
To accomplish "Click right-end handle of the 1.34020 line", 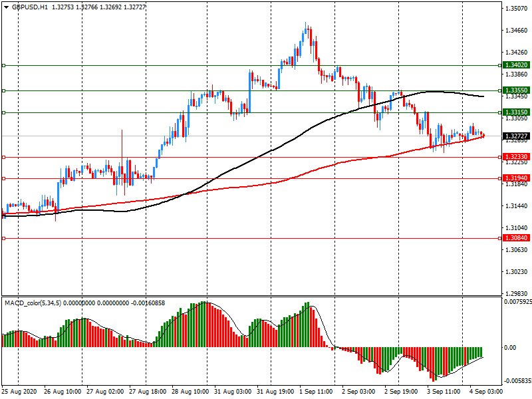I will 499,65.
